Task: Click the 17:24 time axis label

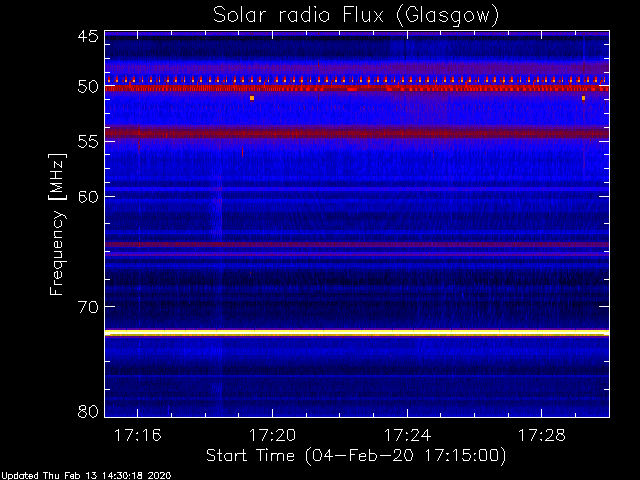Action: point(407,435)
